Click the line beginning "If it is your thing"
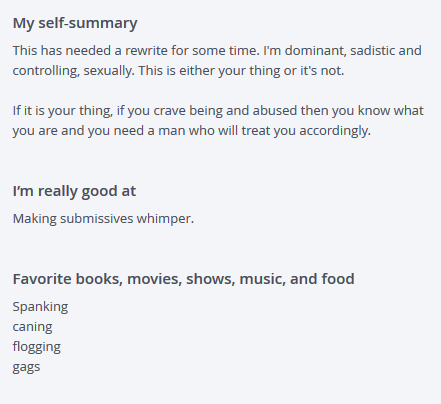This screenshot has width=441, height=404. point(218,111)
